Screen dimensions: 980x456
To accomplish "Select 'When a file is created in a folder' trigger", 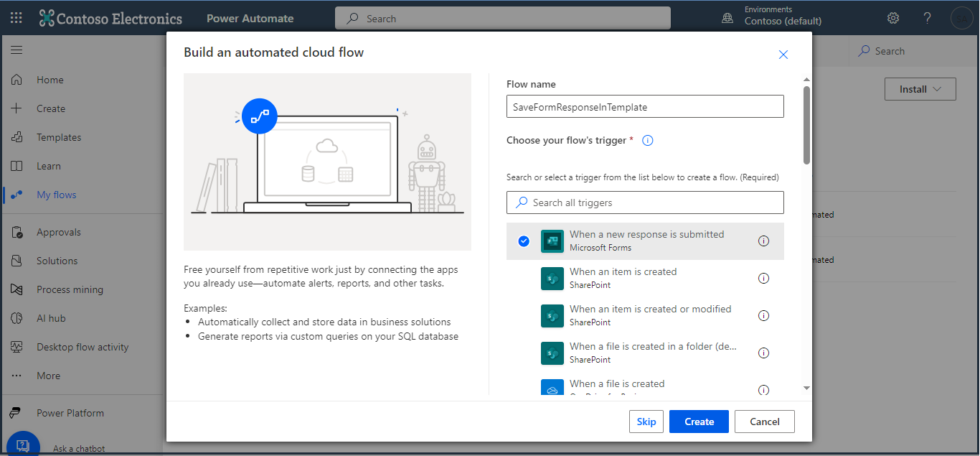I will (x=653, y=353).
